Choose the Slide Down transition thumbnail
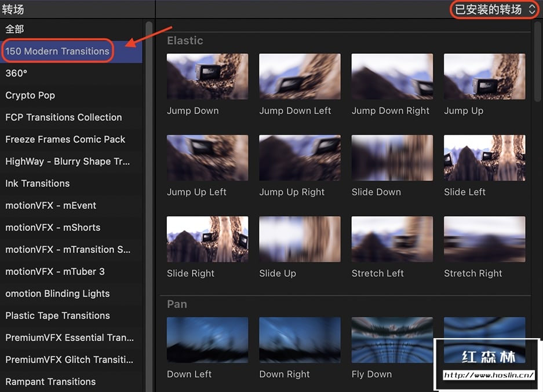 (x=392, y=157)
